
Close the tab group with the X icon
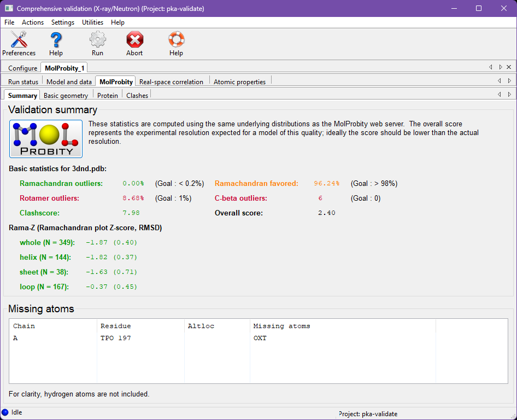click(509, 66)
